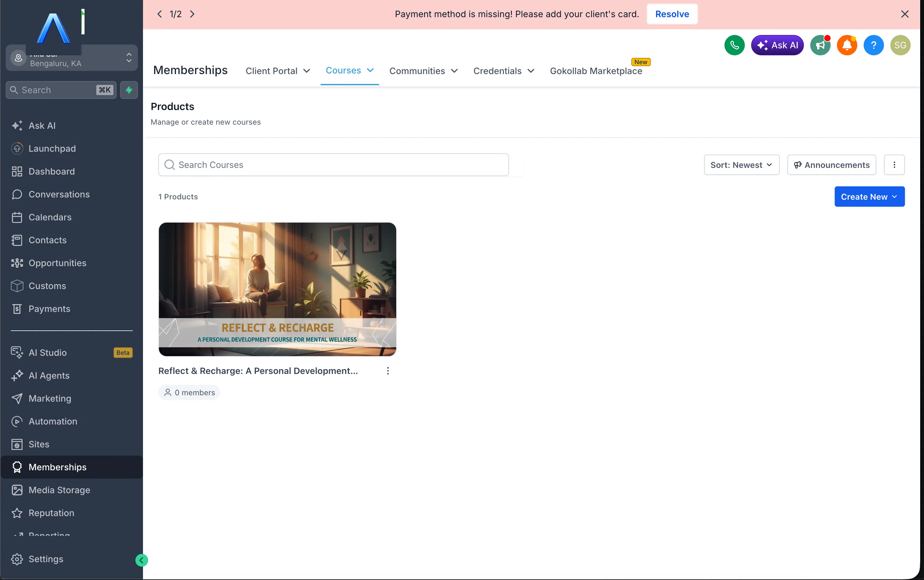Image resolution: width=924 pixels, height=580 pixels.
Task: Open the Reflect & Recharge course thumbnail
Action: (277, 289)
